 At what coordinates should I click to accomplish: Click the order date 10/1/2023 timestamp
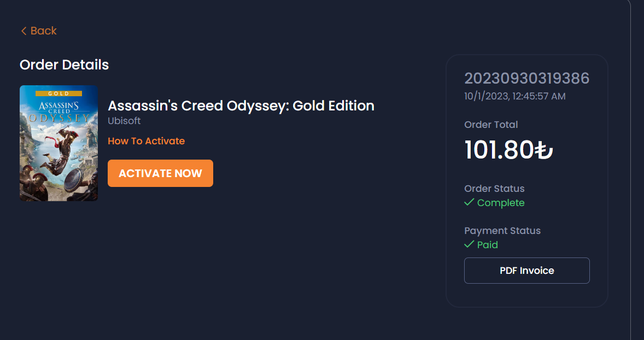[514, 96]
